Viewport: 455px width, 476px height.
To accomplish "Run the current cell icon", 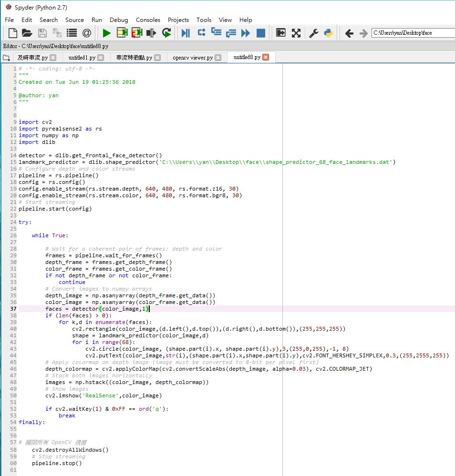I will 122,33.
